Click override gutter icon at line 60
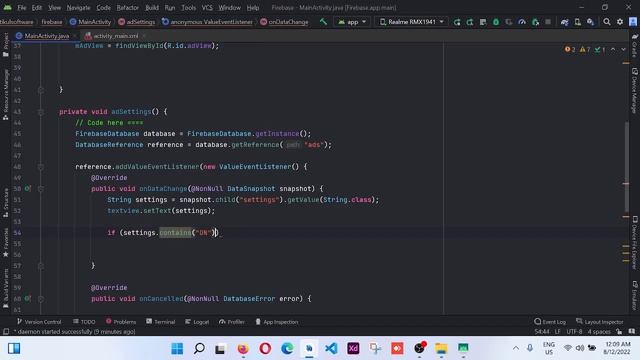640x360 pixels. click(x=27, y=298)
